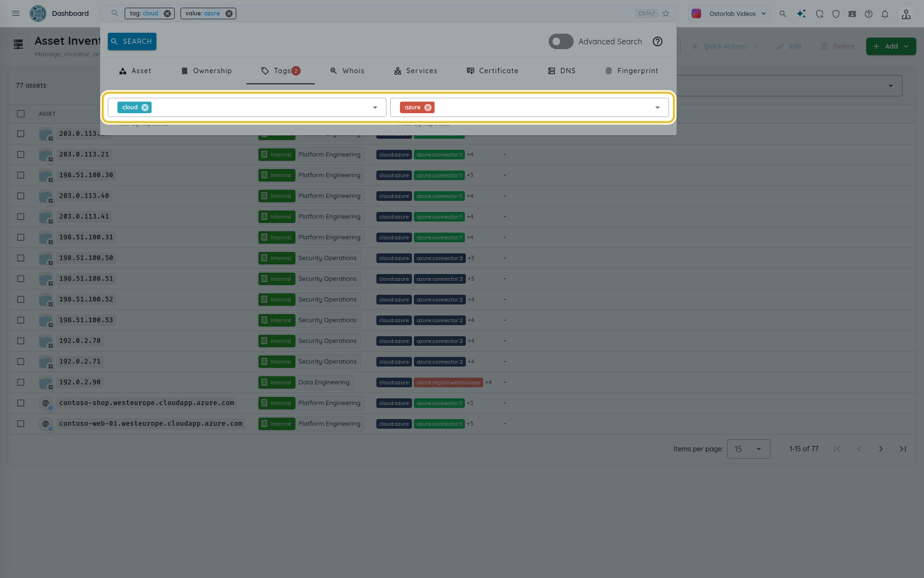924x578 pixels.
Task: Expand the tag name dropdown arrow
Action: point(375,107)
